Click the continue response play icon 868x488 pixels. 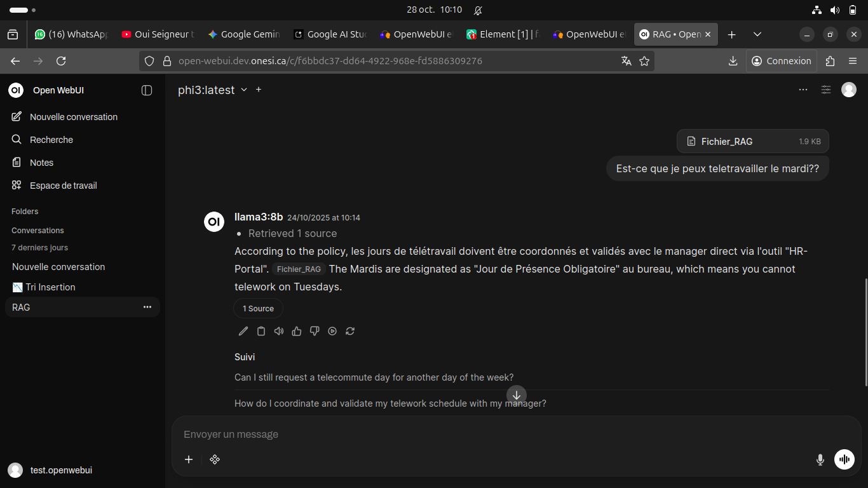332,331
